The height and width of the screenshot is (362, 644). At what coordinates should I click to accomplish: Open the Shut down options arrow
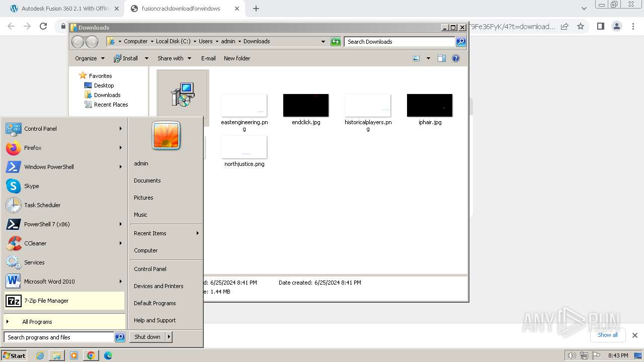tap(169, 337)
